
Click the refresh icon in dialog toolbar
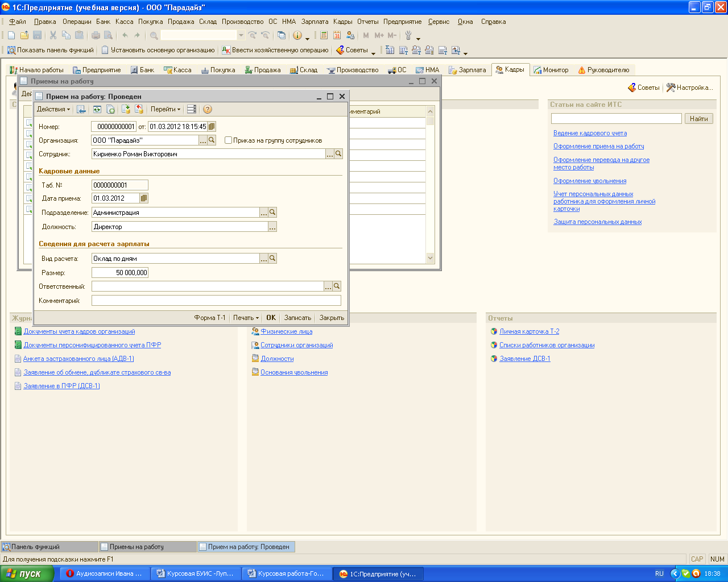(x=97, y=109)
